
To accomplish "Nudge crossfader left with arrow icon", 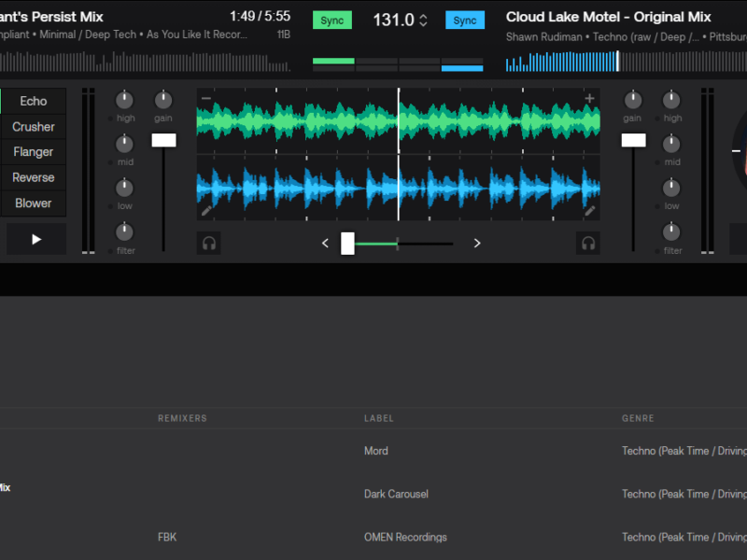I will tap(325, 244).
